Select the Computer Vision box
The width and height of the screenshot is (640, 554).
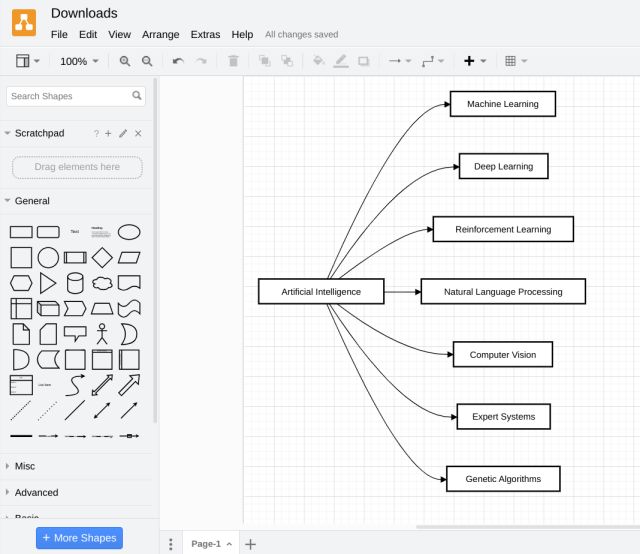[503, 354]
